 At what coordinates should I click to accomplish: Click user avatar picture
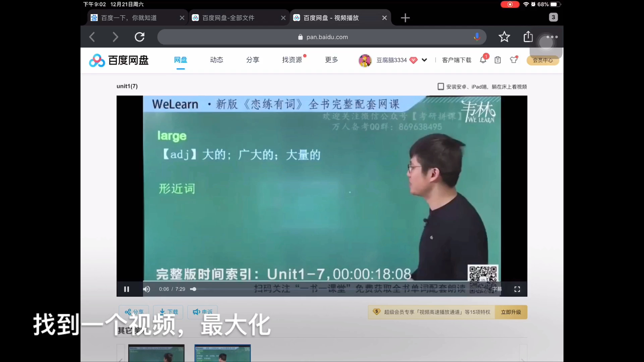[365, 60]
